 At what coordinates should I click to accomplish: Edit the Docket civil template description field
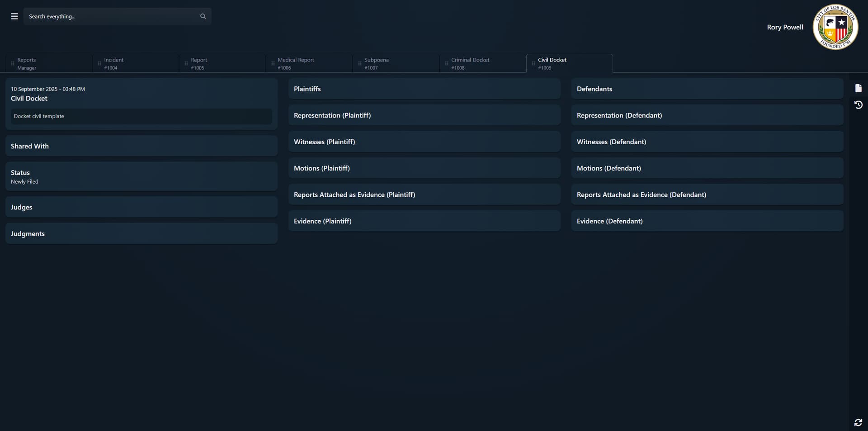141,116
